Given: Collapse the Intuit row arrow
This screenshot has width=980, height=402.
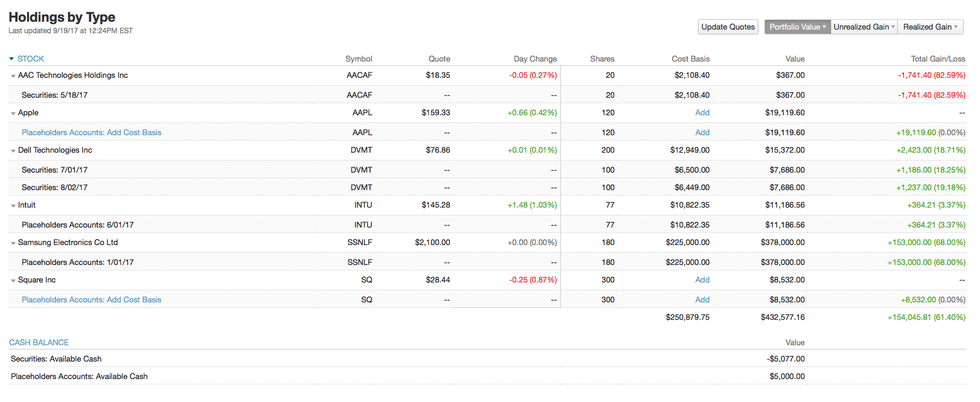Looking at the screenshot, I should (x=13, y=206).
